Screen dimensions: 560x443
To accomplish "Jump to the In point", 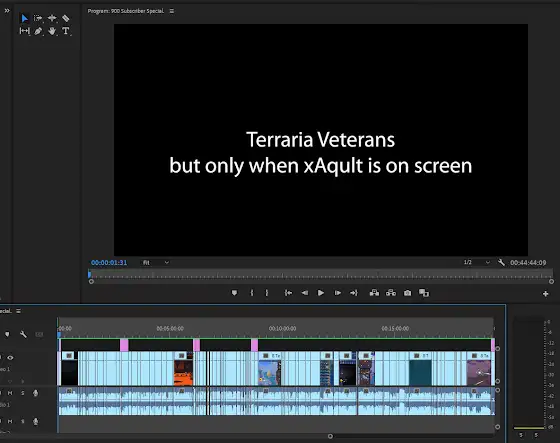I will click(x=288, y=293).
